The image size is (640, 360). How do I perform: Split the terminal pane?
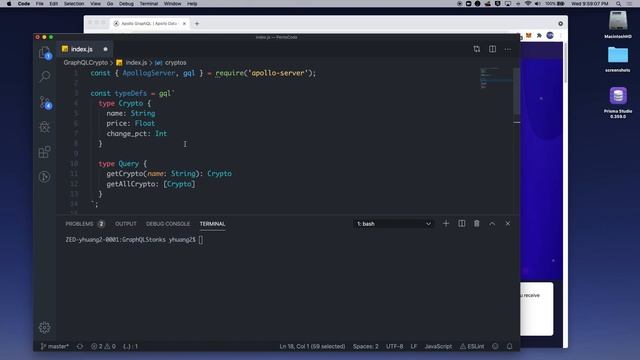tap(462, 224)
